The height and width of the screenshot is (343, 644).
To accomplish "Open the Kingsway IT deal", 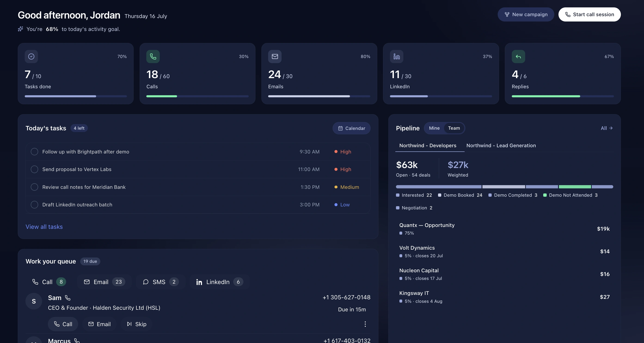I will tap(505, 297).
